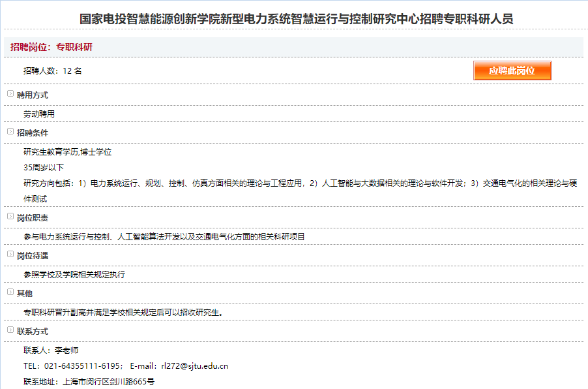588x389 pixels.
Task: Click the phone number 021-64355111-6195
Action: 82,366
